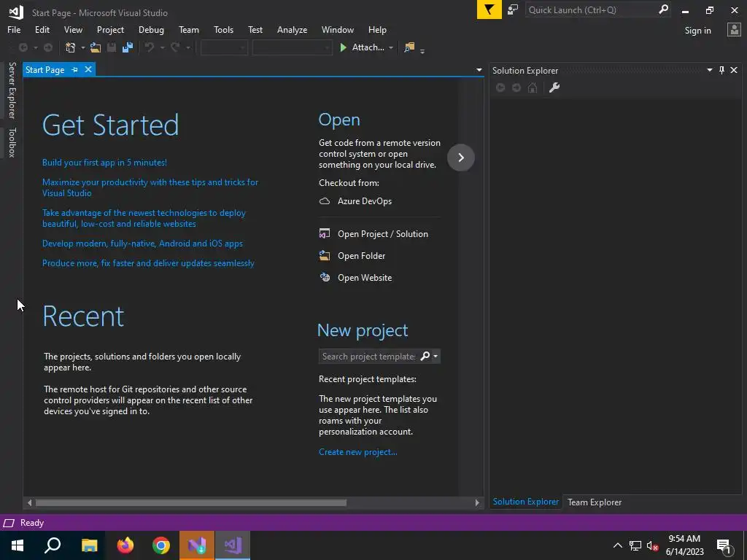747x560 pixels.
Task: Click the taskbar search magnifier
Action: (53, 545)
